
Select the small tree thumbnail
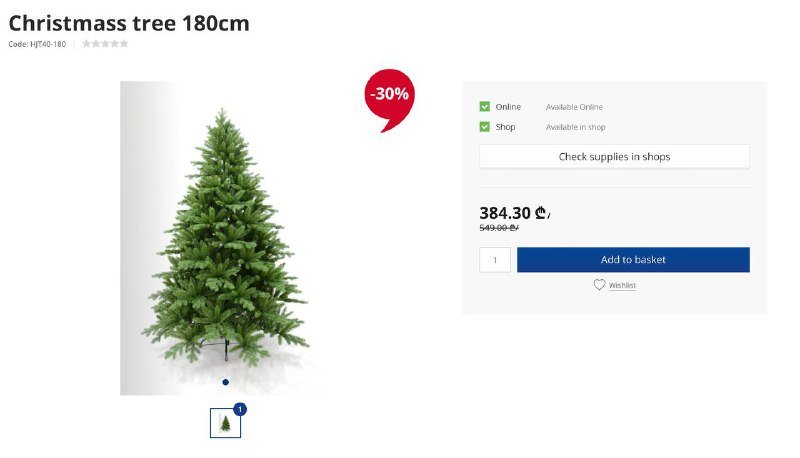pyautogui.click(x=226, y=423)
